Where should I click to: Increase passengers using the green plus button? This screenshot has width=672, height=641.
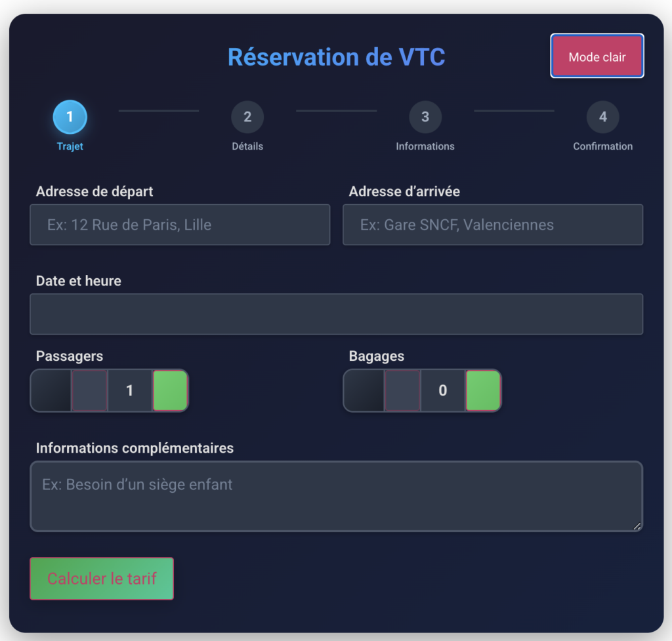pyautogui.click(x=170, y=390)
